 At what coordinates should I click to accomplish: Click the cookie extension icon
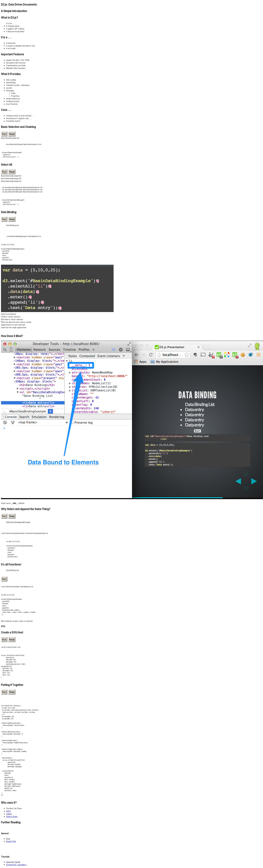[243, 355]
